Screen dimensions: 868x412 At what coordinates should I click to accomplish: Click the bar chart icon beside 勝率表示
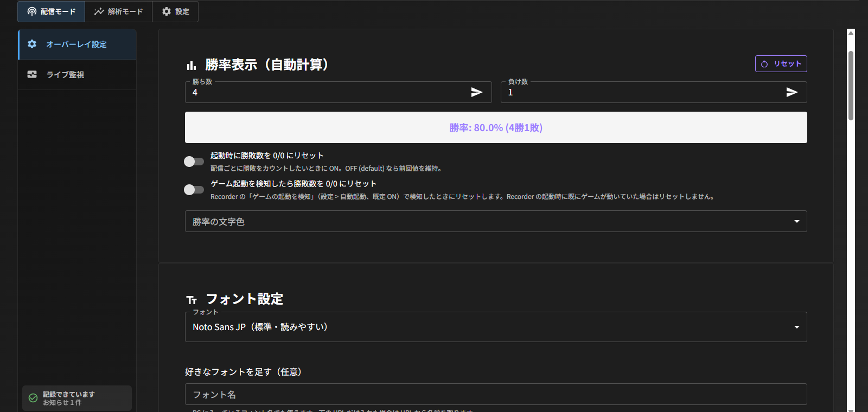click(192, 66)
